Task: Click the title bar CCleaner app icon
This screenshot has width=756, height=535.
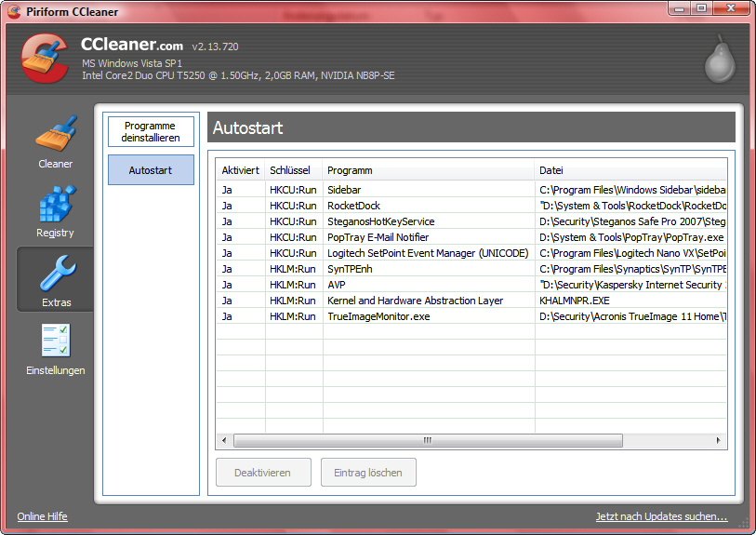Action: [14, 11]
